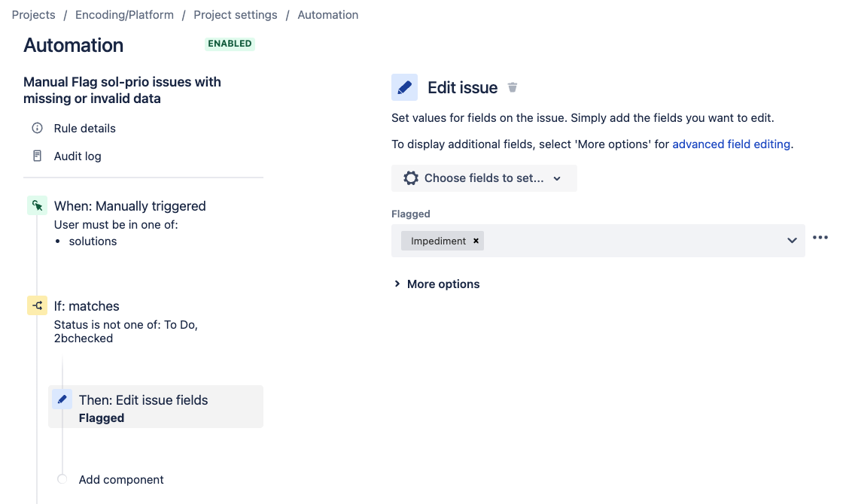
Task: Click the ENABLED status badge
Action: click(230, 44)
